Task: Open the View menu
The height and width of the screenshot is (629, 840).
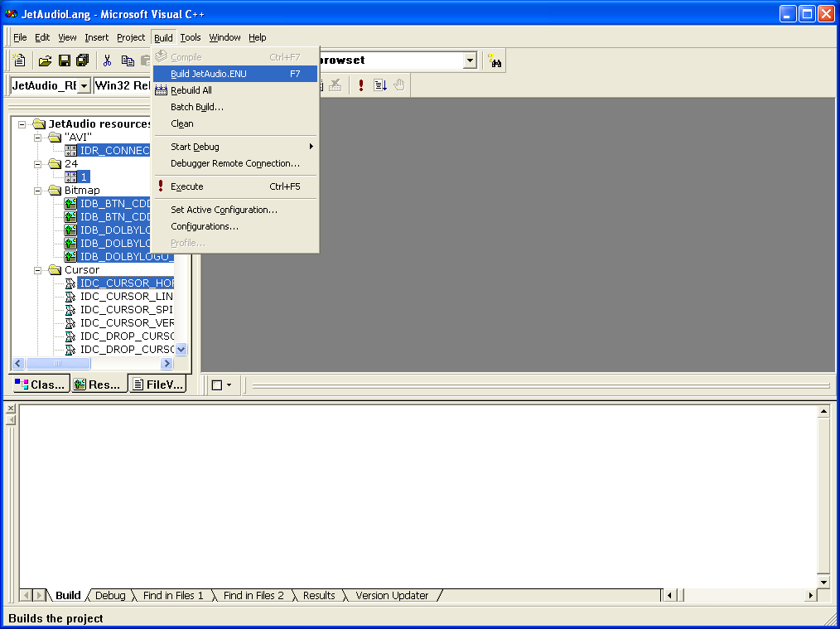Action: pyautogui.click(x=67, y=37)
